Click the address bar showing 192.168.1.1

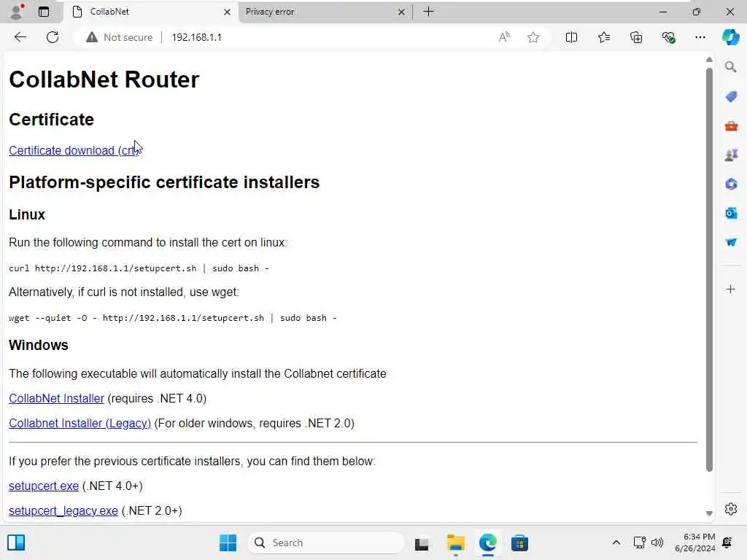click(196, 37)
